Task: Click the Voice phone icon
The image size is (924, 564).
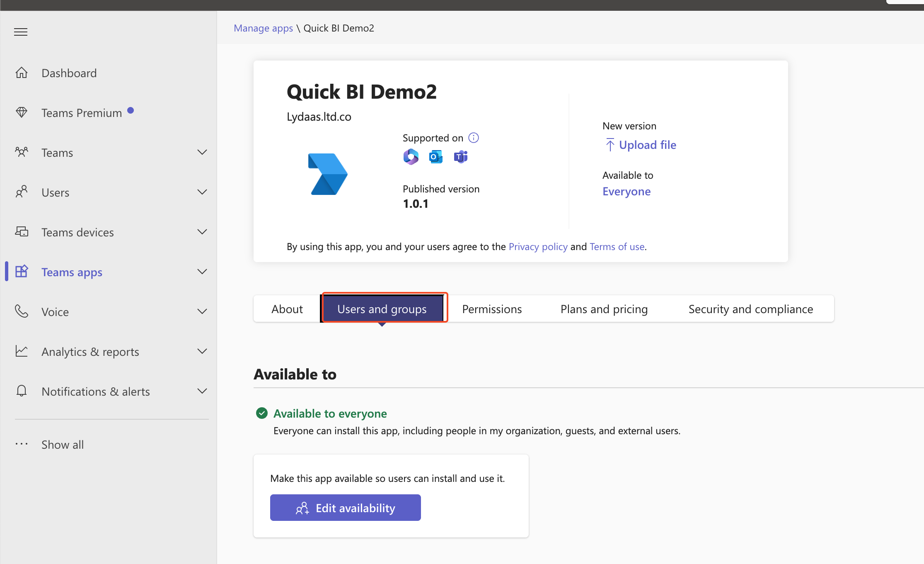Action: pos(22,311)
